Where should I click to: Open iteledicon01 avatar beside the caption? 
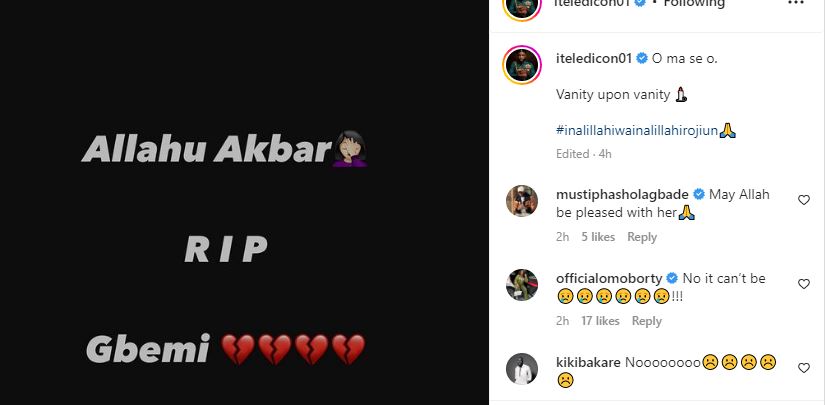click(522, 65)
